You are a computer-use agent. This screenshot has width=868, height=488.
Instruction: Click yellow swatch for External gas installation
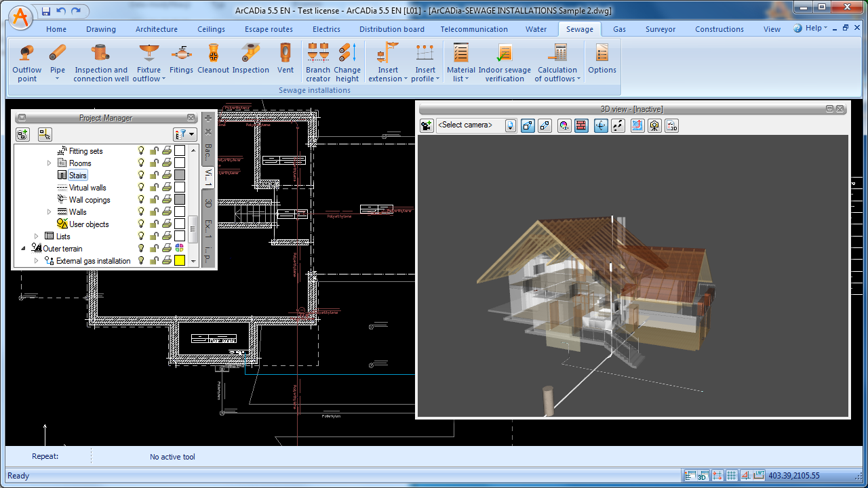point(180,261)
